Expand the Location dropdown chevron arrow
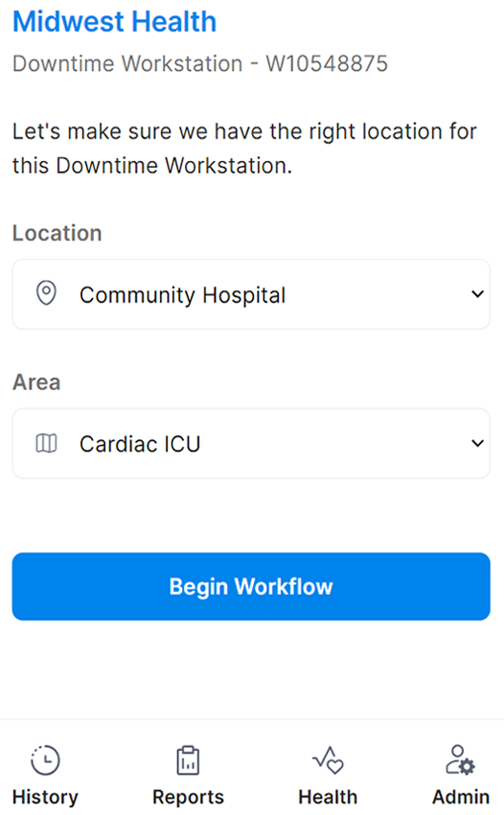Screen dimensions: 504x815 click(x=477, y=294)
